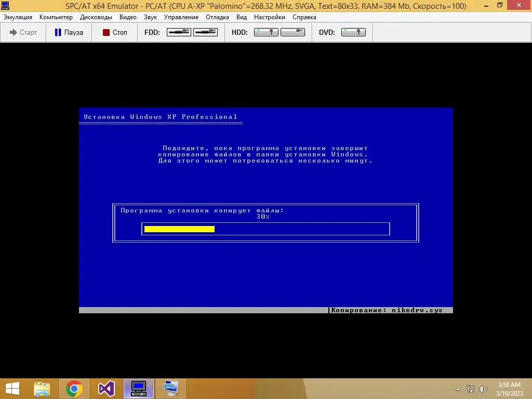Open the Звук menu
Image resolution: width=532 pixels, height=399 pixels.
pyautogui.click(x=150, y=17)
